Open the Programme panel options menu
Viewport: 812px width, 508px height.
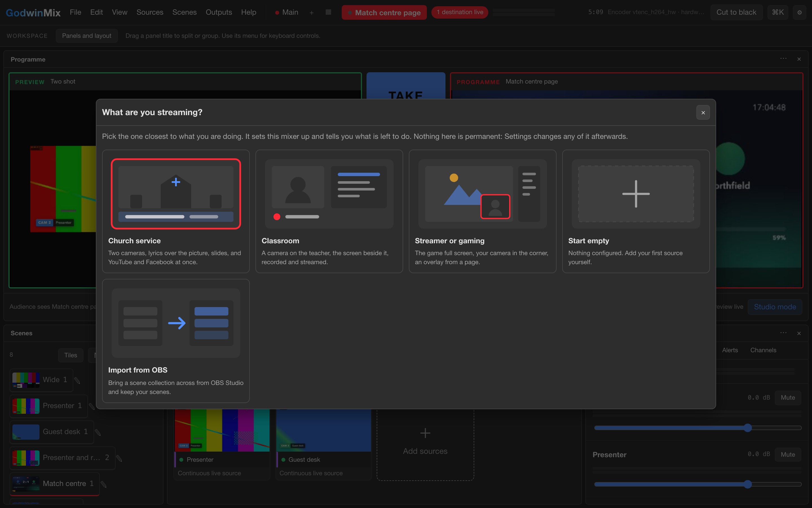[783, 59]
